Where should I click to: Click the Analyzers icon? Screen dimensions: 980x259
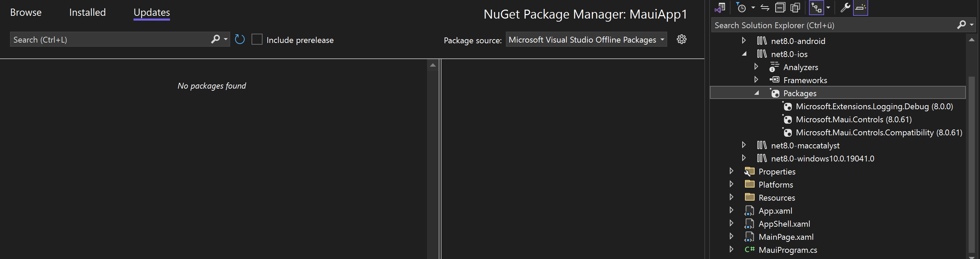pos(774,67)
